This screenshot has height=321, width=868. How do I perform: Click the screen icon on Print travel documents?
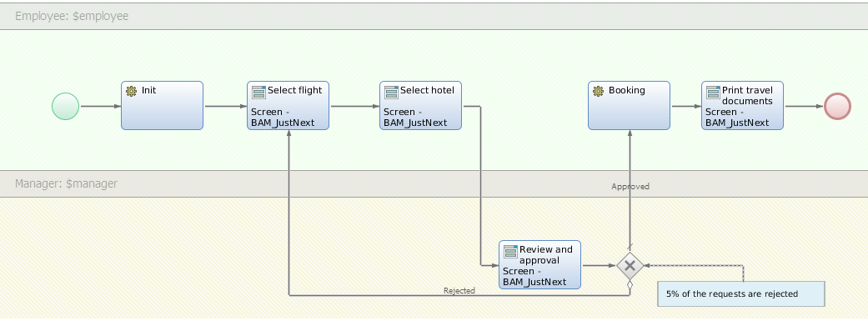point(714,93)
